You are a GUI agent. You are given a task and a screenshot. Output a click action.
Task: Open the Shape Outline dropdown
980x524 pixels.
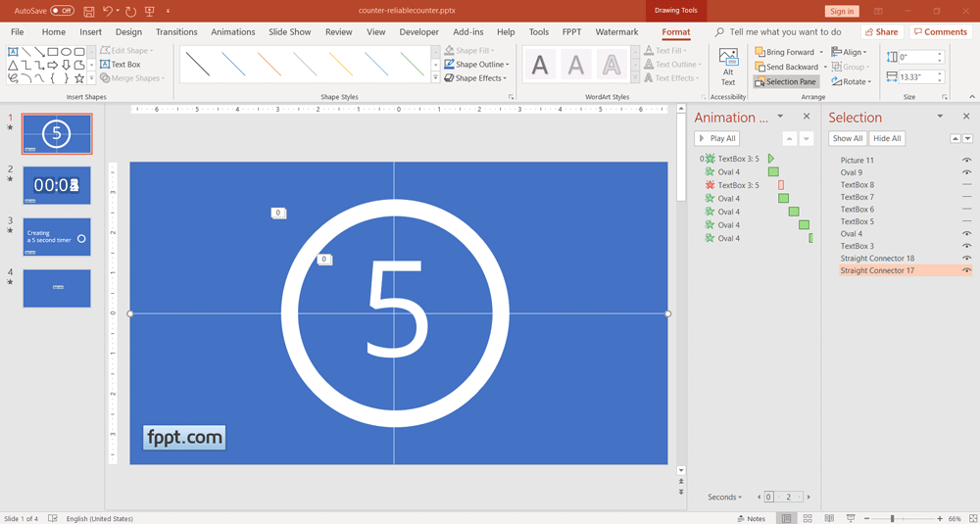coord(480,65)
